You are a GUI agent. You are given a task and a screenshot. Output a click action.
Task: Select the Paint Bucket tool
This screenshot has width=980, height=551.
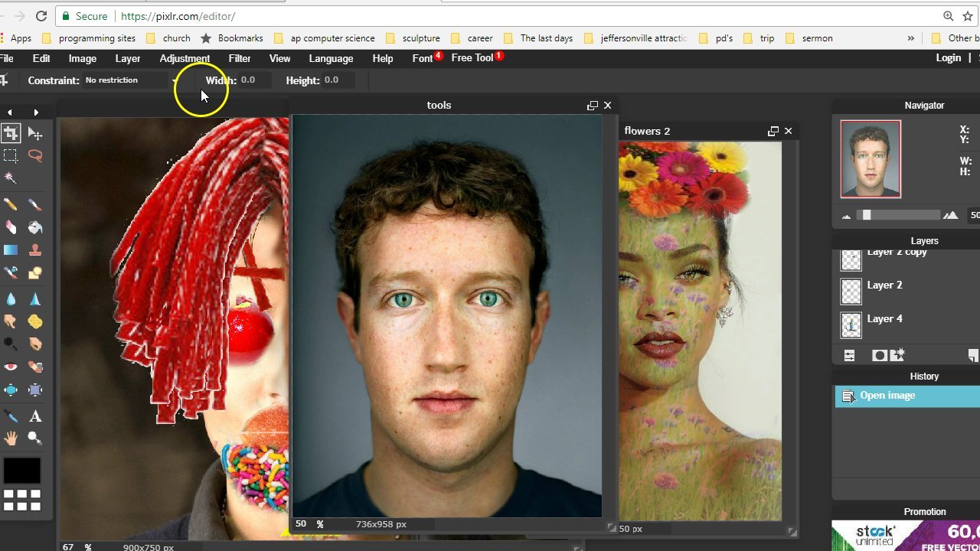35,227
